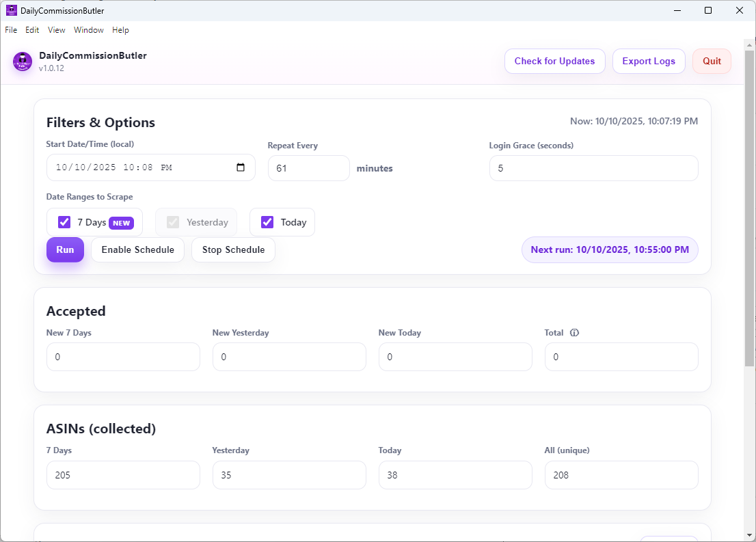Open the Window menu
The image size is (756, 542).
click(x=89, y=30)
